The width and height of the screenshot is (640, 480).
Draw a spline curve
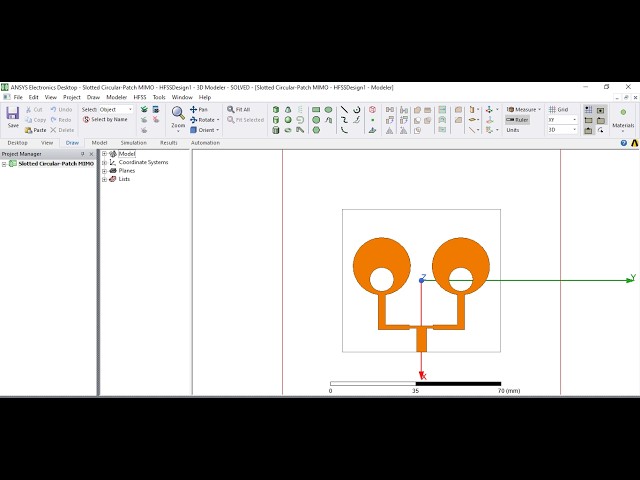click(x=344, y=120)
